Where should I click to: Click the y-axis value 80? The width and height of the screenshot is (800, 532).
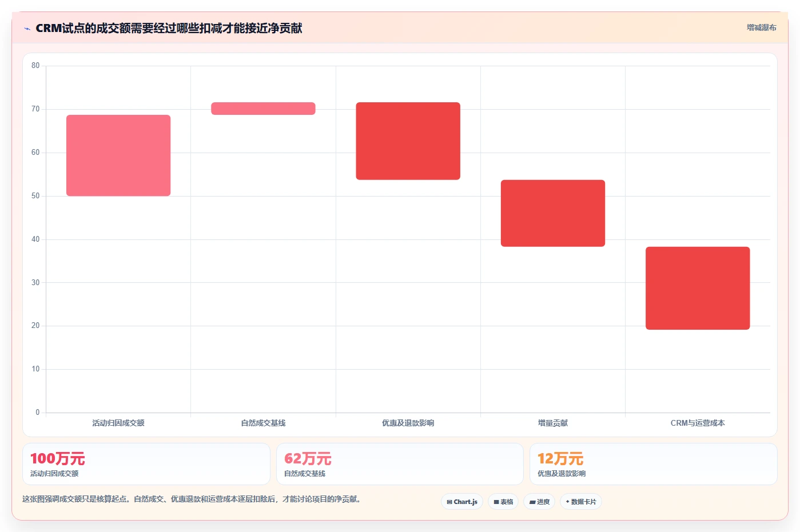click(x=35, y=66)
